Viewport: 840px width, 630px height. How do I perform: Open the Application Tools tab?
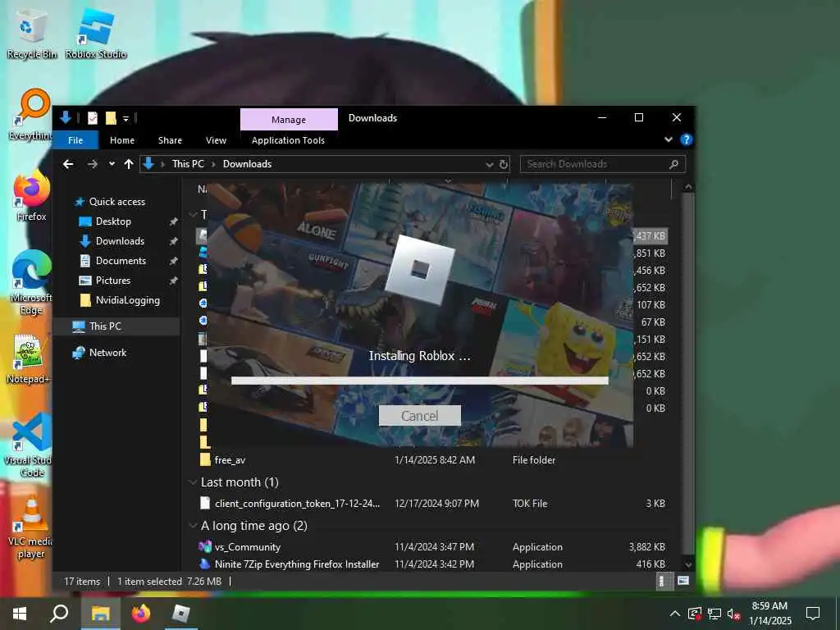pos(288,140)
